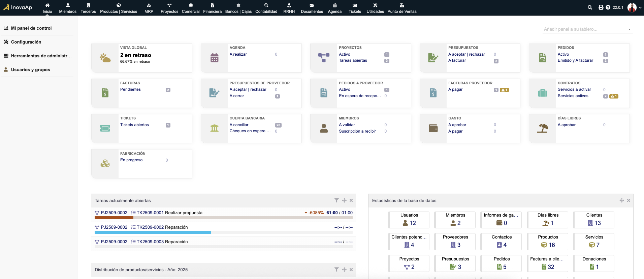Click the Agenda calendar widget icon
The width and height of the screenshot is (644, 279).
(214, 58)
